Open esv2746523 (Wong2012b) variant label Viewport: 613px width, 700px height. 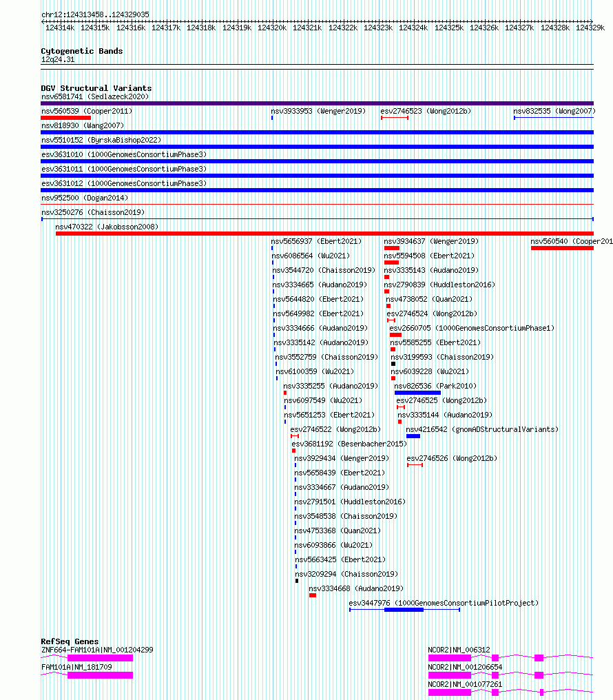(426, 111)
